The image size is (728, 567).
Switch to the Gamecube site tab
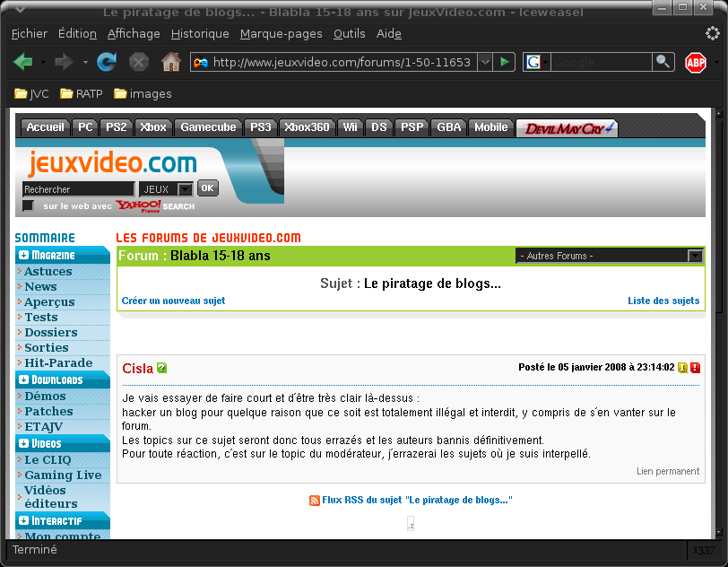pyautogui.click(x=209, y=127)
